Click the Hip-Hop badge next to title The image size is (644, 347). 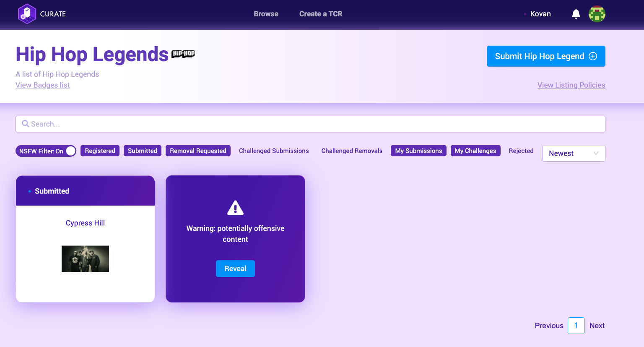pyautogui.click(x=183, y=54)
